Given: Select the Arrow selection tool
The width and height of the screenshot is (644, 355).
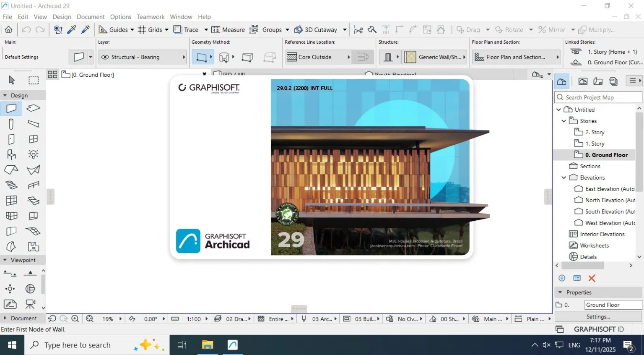Looking at the screenshot, I should pos(11,80).
